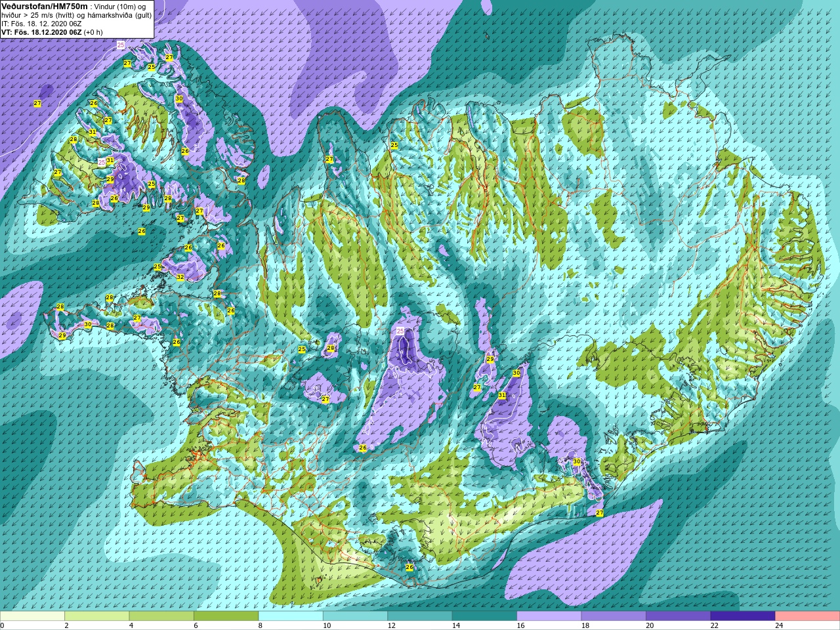This screenshot has height=630, width=840.
Task: Select the light cyan 8–10 legend swatch
Action: [x=291, y=616]
